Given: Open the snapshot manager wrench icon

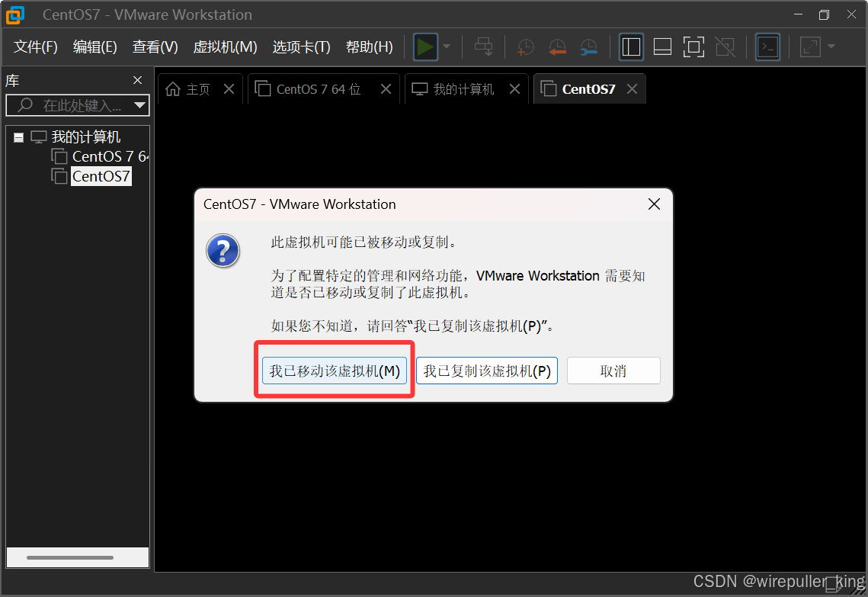Looking at the screenshot, I should point(588,47).
